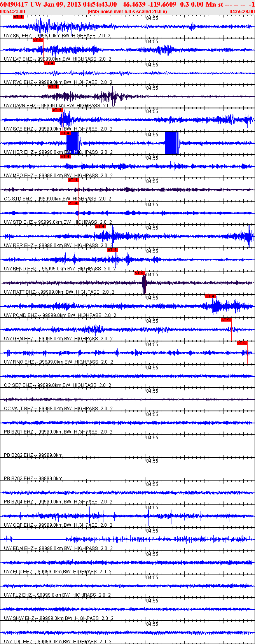The image size is (255, 644).
Task: Select the red pick flag on UW.RNO trace
Action: pos(242,343)
